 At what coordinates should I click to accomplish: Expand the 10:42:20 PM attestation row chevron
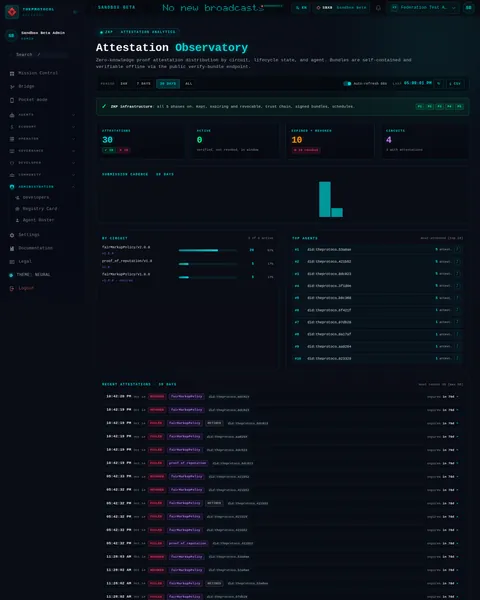pyautogui.click(x=457, y=397)
